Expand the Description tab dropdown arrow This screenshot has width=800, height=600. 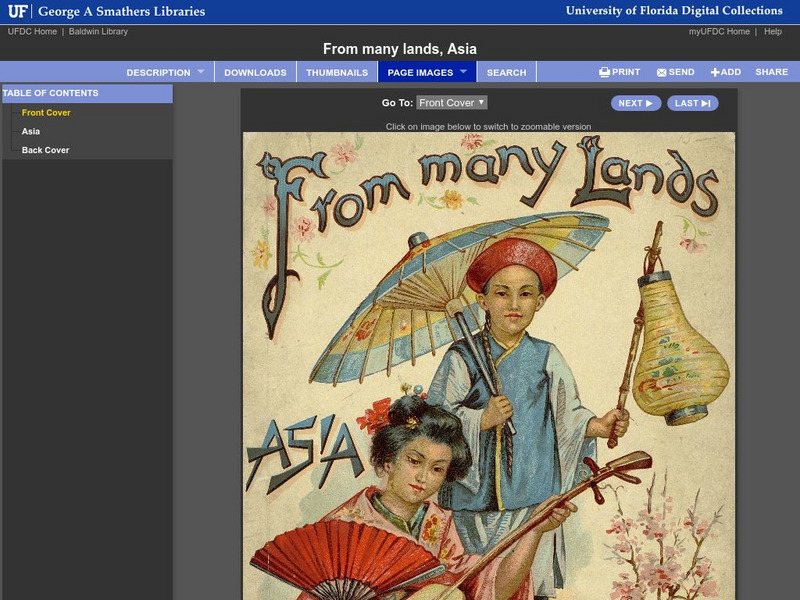pos(201,71)
